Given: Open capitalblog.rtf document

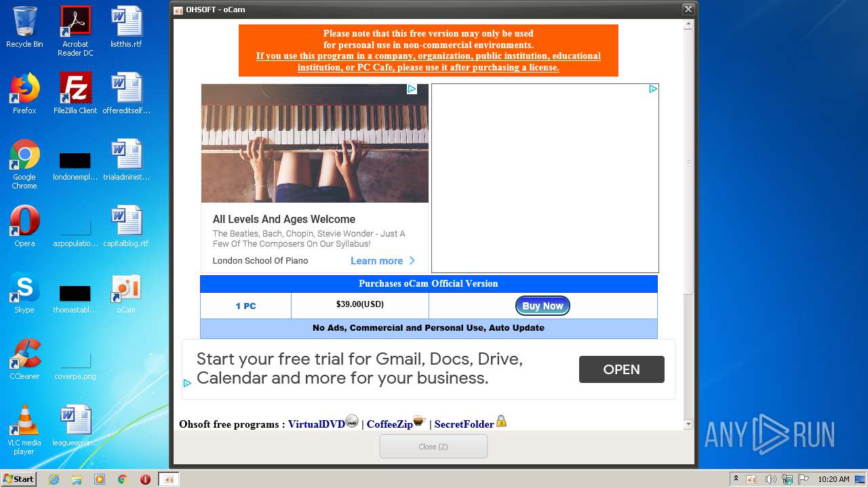Looking at the screenshot, I should pos(126,226).
